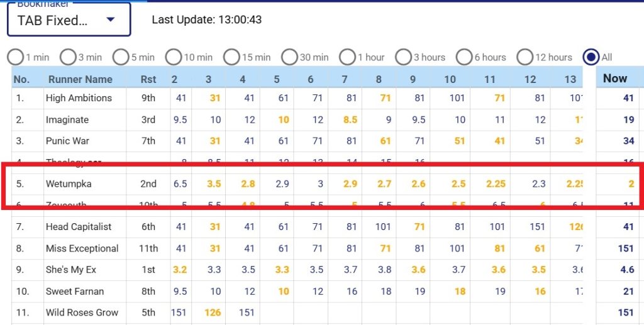Screen dimensions: 644x325
Task: Choose the 1 hour time range
Action: pyautogui.click(x=347, y=57)
